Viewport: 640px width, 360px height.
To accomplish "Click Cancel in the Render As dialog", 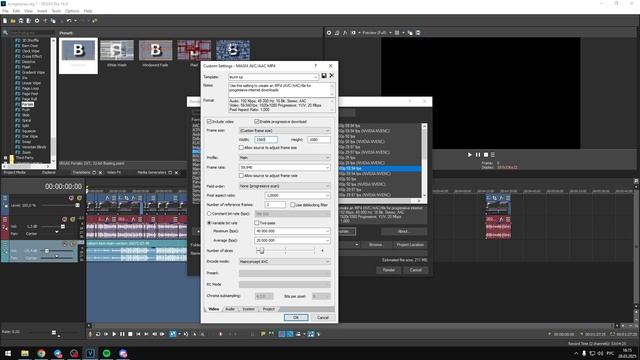I will (x=416, y=270).
